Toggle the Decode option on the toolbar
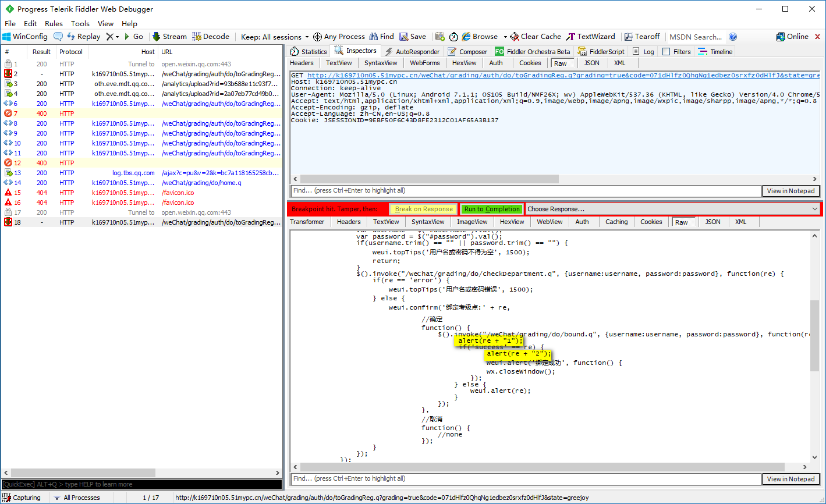Screen dimensions: 826x504 pos(211,37)
